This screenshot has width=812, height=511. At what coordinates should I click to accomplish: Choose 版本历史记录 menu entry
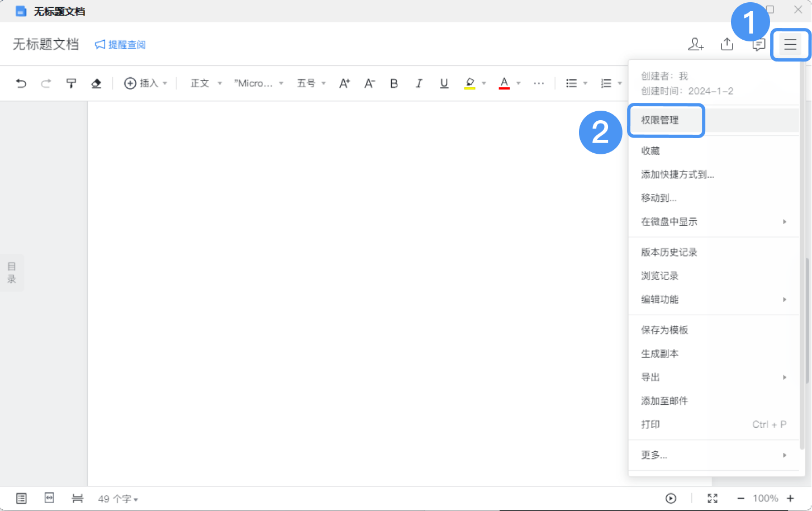[669, 252]
